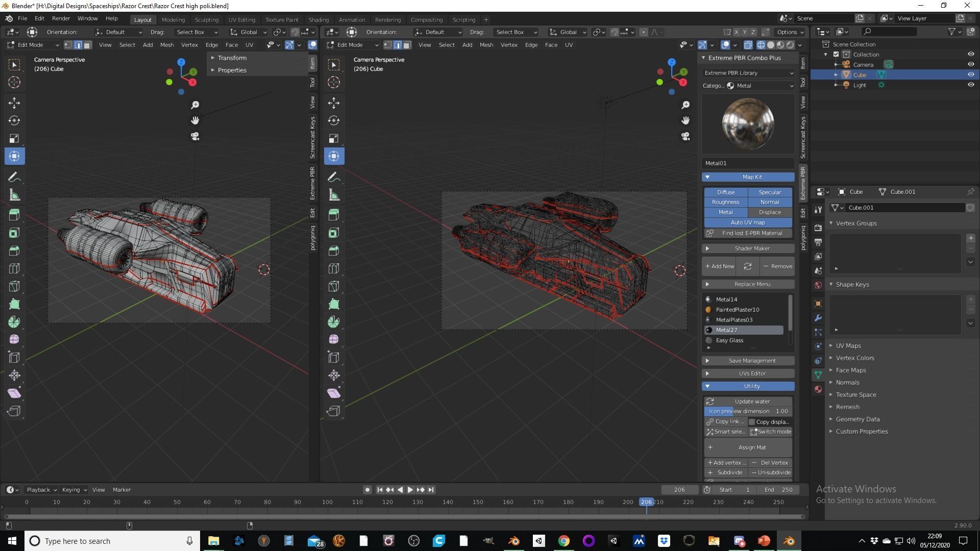Open Material properties tab icon

coord(818,389)
